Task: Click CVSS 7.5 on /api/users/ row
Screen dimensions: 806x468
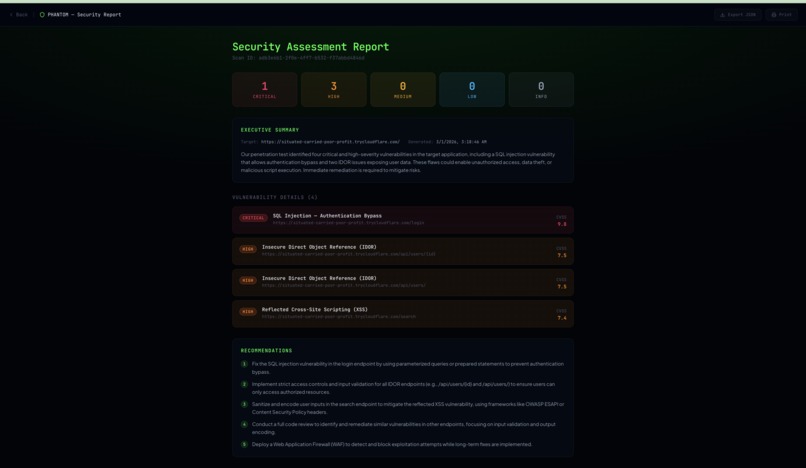Action: pos(562,287)
